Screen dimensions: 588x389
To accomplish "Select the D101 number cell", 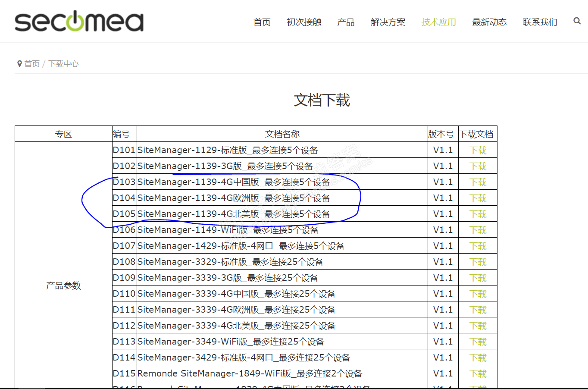I will pos(124,150).
